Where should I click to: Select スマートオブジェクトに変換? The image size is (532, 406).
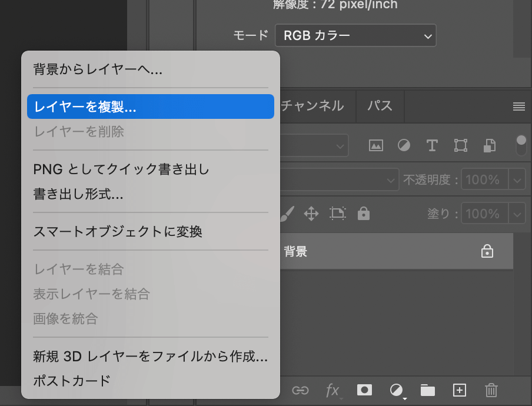click(150, 232)
